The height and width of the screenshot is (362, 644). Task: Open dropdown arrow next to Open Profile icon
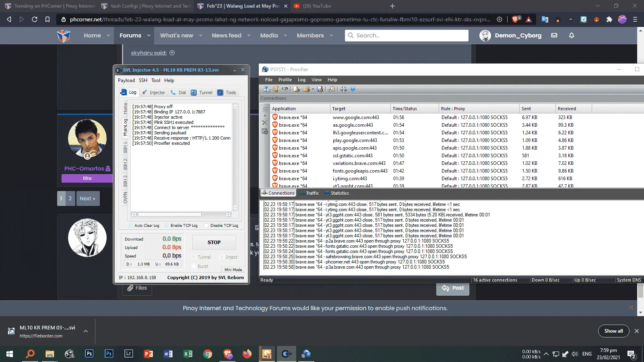pyautogui.click(x=313, y=89)
